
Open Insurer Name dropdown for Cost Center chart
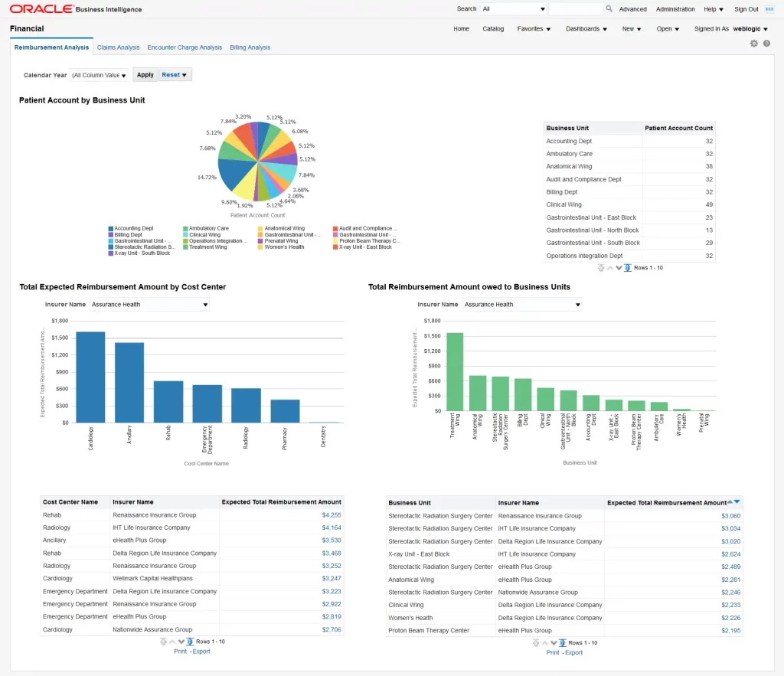coord(149,305)
